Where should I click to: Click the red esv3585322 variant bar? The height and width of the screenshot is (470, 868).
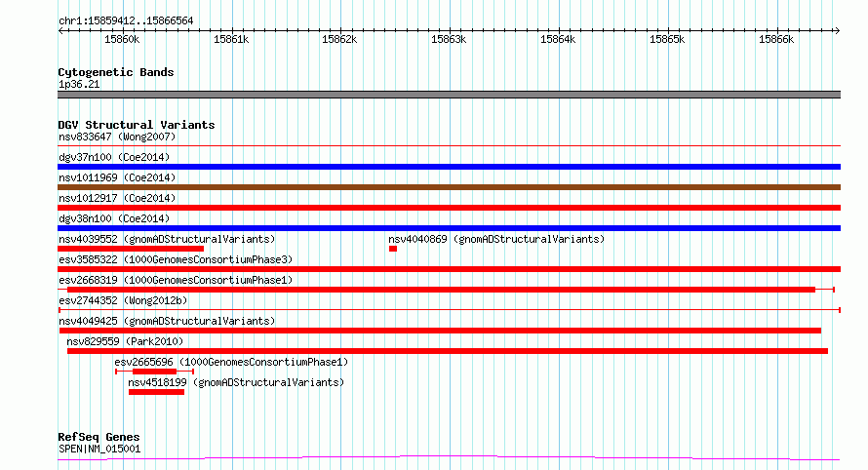(449, 269)
